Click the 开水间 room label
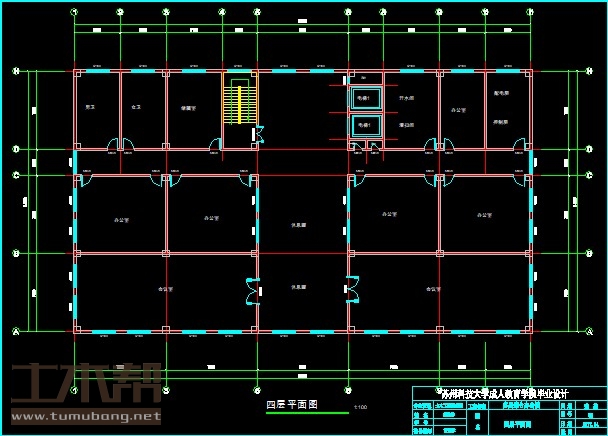Screen dimensions: 608x436 tap(407, 100)
